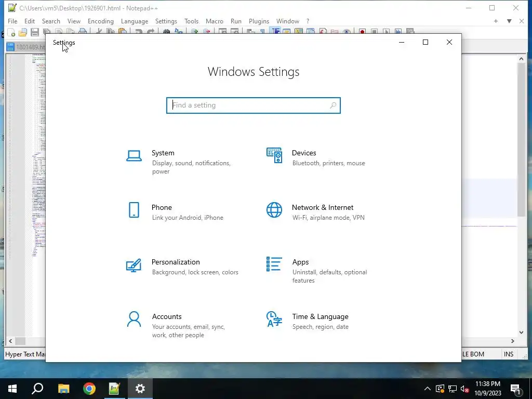532x399 pixels.
Task: Launch Google Chrome from taskbar
Action: tap(89, 389)
